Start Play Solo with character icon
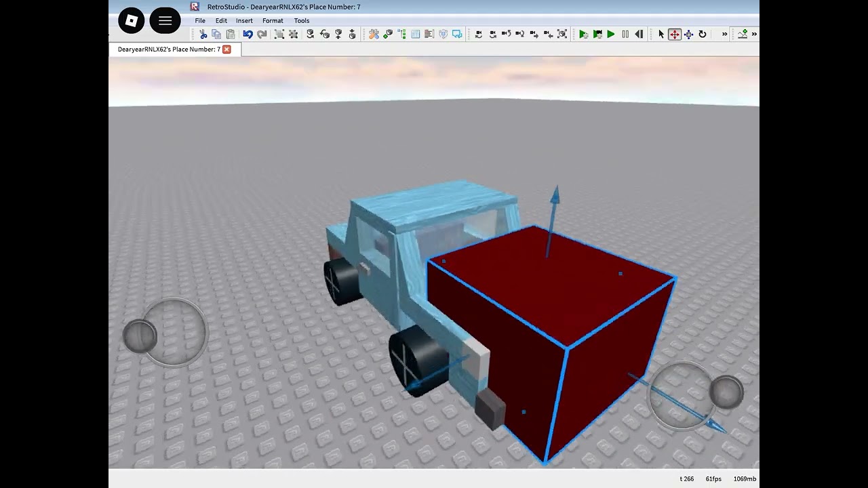The image size is (868, 488). click(x=583, y=34)
